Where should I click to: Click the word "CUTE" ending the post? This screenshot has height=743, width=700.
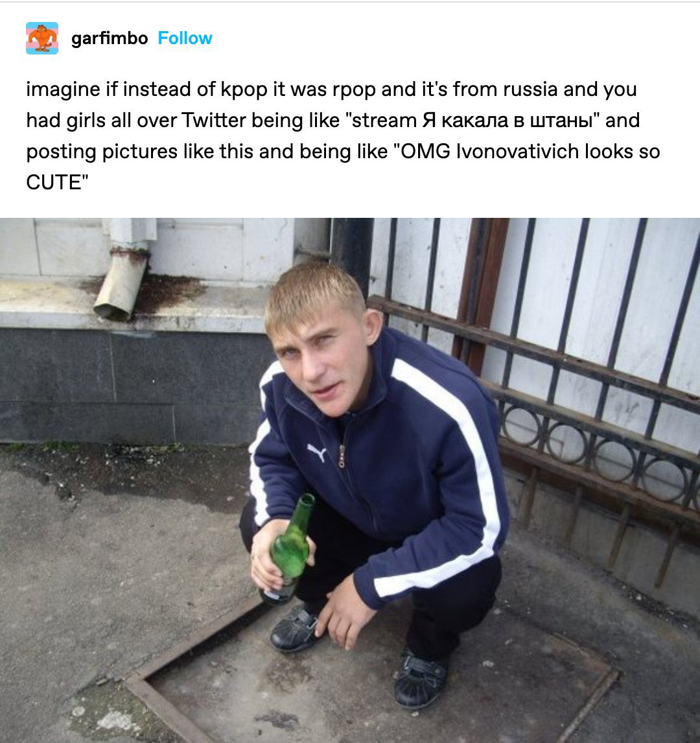pos(54,182)
